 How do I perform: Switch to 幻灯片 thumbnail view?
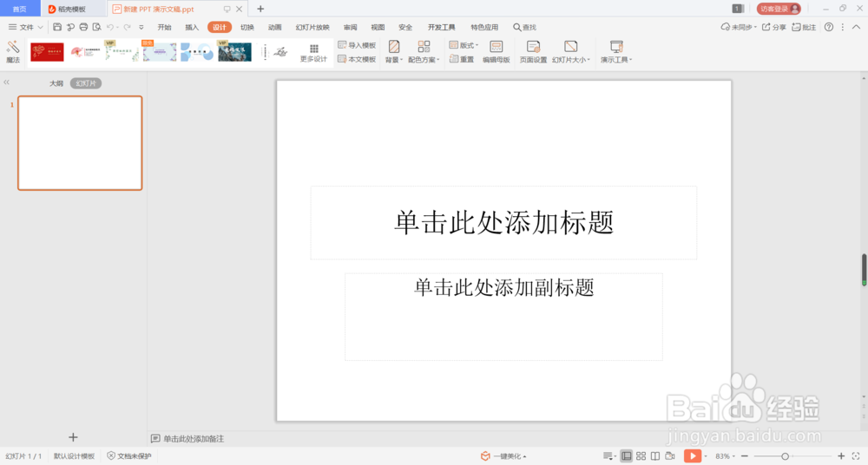tap(86, 83)
